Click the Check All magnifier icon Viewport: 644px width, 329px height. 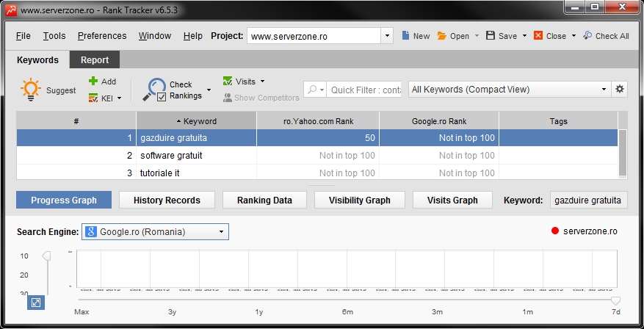(587, 36)
